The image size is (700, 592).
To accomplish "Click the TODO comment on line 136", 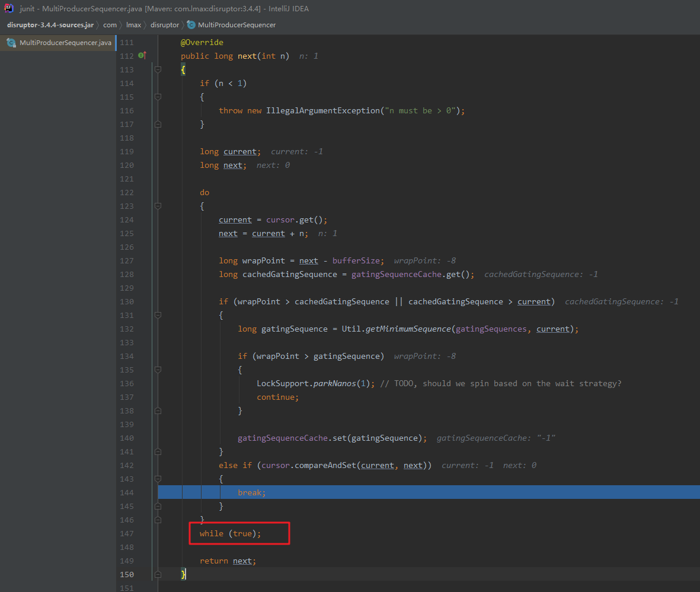I will coord(500,383).
